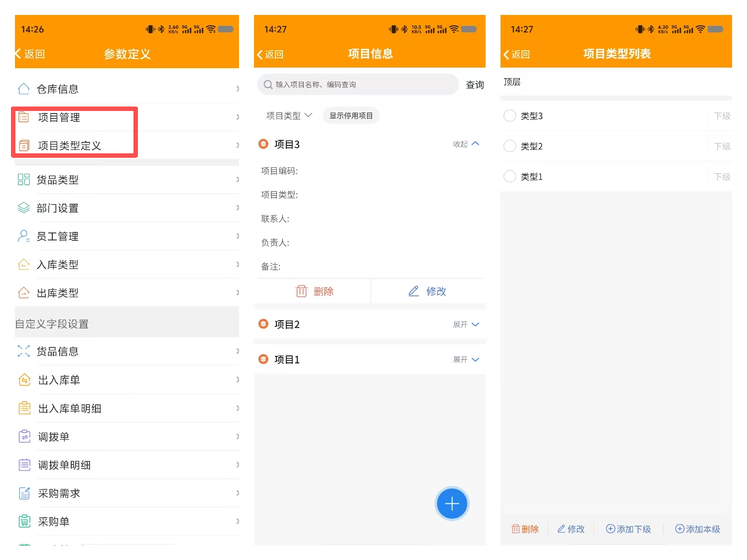Viewport: 747px width, 560px height.
Task: Open 入库类型 menu entry
Action: point(127,265)
